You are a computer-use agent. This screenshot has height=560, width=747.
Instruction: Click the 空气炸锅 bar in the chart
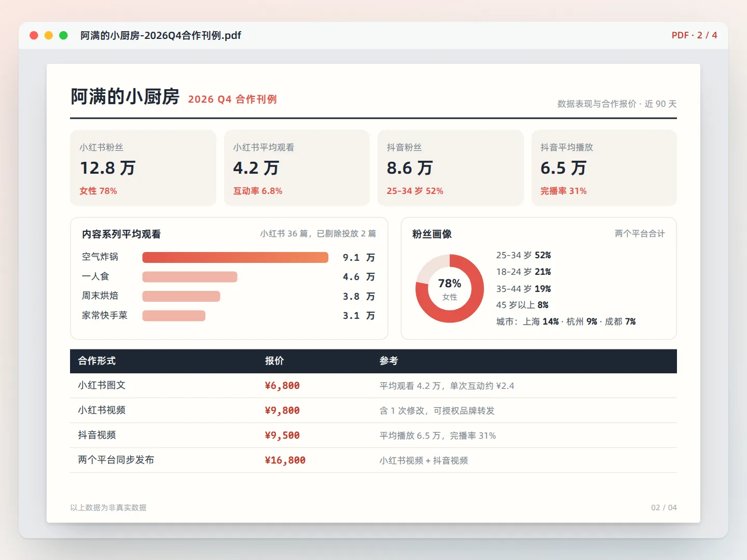tap(236, 257)
